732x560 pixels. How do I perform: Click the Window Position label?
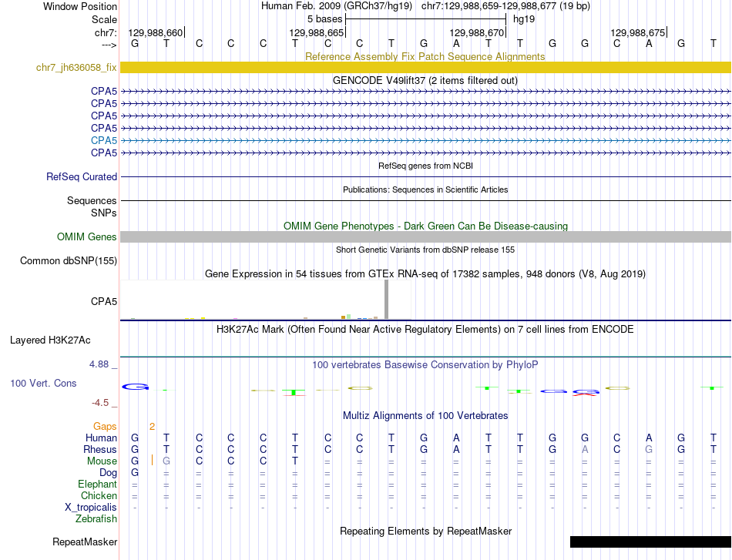80,6
